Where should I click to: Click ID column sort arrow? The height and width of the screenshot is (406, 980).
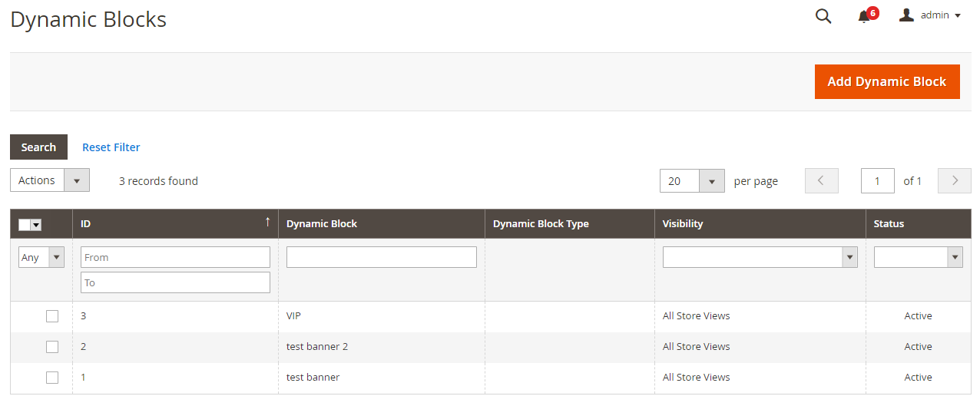click(x=267, y=222)
